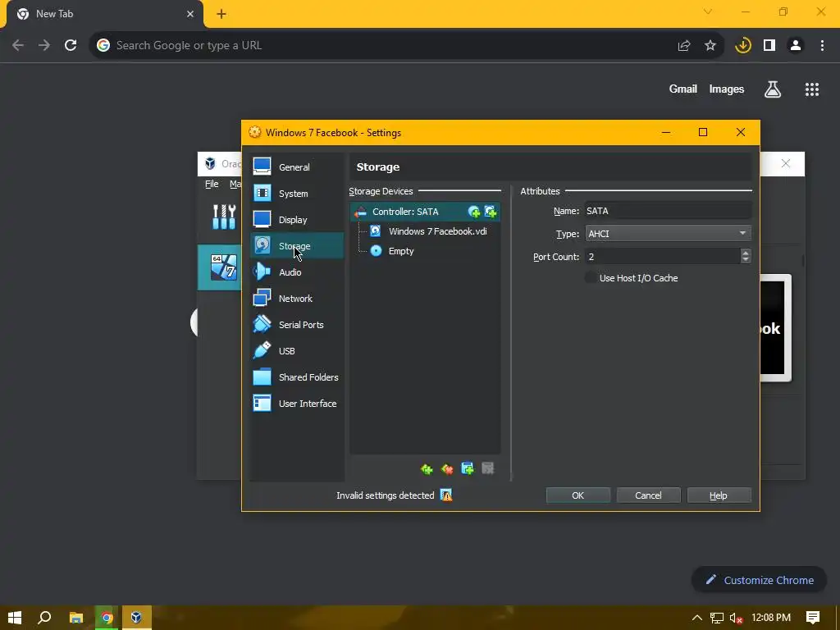Screen dimensions: 840x630
Task: Switch to the Network settings category
Action: [297, 299]
